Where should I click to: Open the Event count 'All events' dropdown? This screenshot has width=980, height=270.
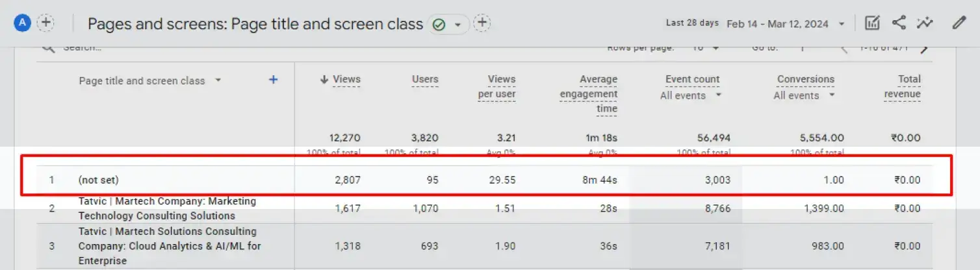click(x=691, y=95)
